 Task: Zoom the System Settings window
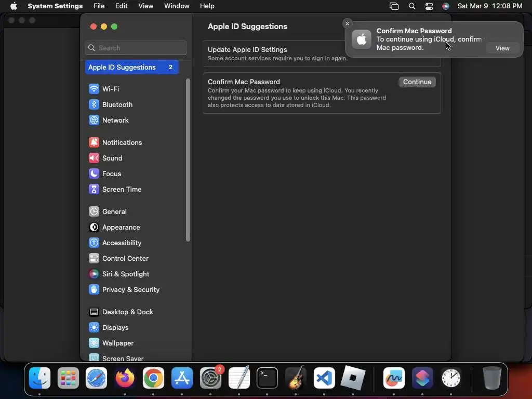(114, 26)
